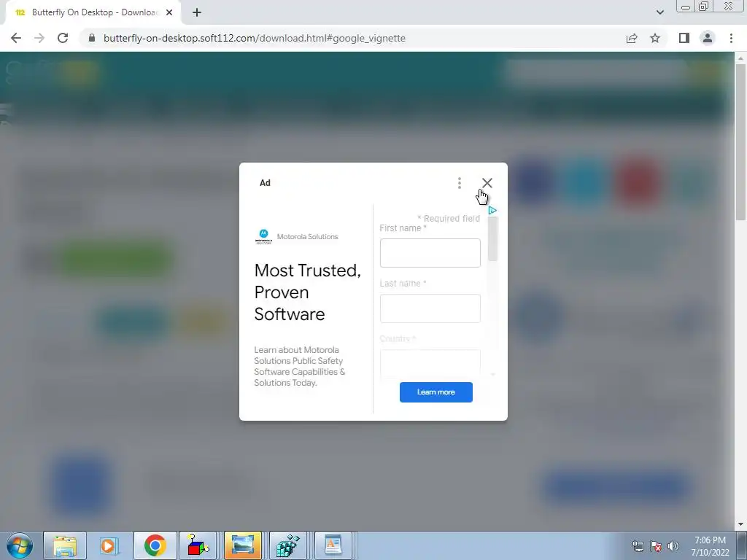Share this page via share icon

click(632, 38)
